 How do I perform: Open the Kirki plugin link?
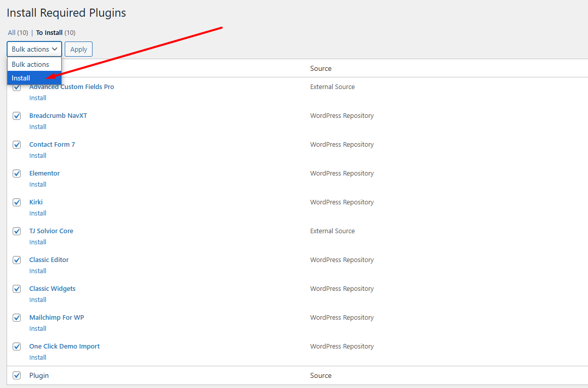click(36, 202)
